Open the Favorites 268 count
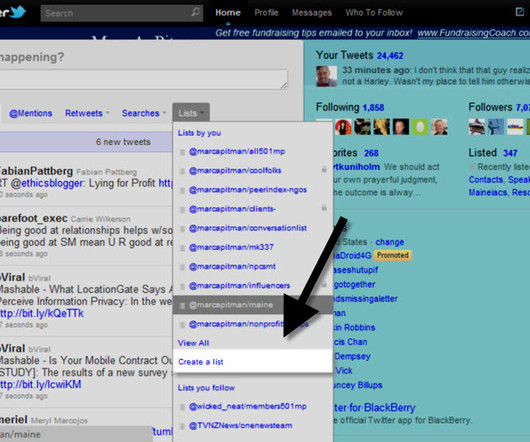530x442 pixels. [371, 153]
